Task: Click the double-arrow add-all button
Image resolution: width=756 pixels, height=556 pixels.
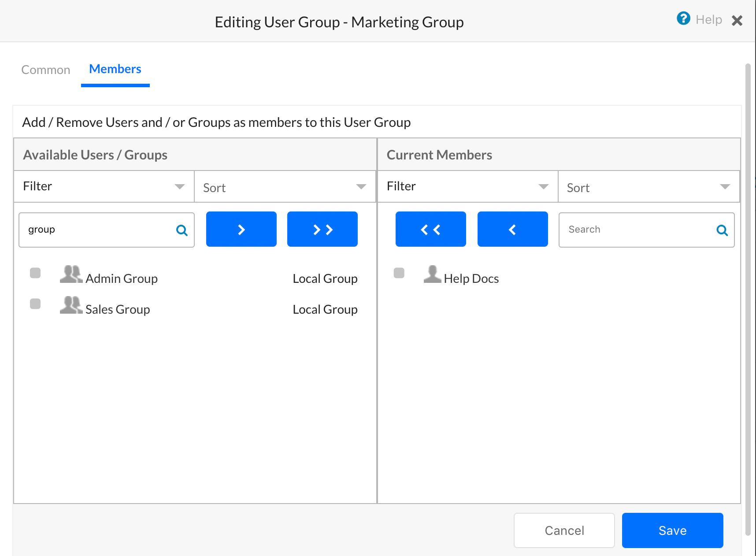Action: (x=322, y=229)
